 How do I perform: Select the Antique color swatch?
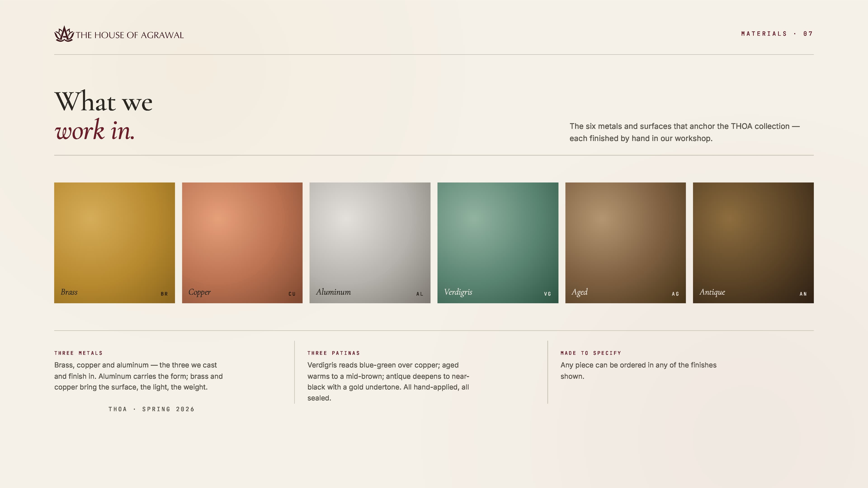753,243
